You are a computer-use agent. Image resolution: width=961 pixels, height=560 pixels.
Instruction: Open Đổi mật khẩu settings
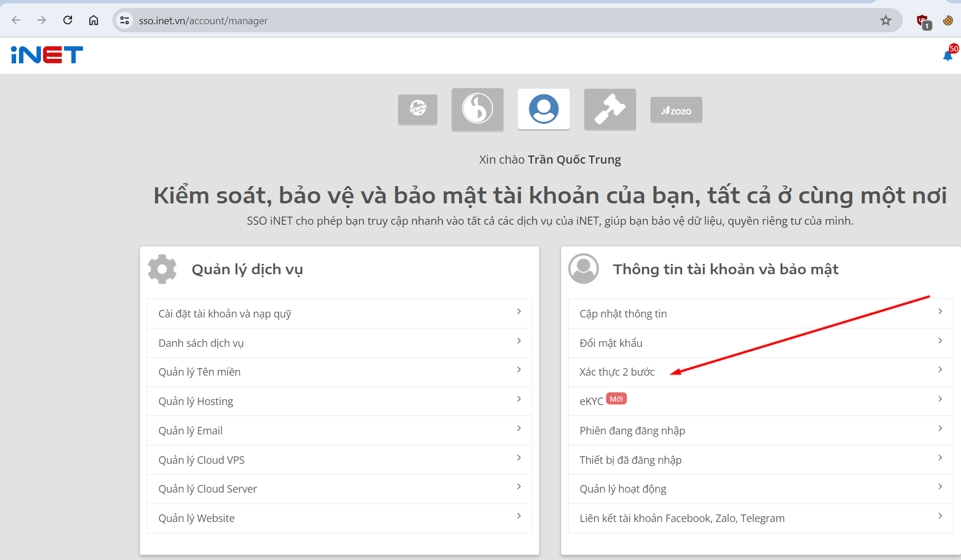611,342
